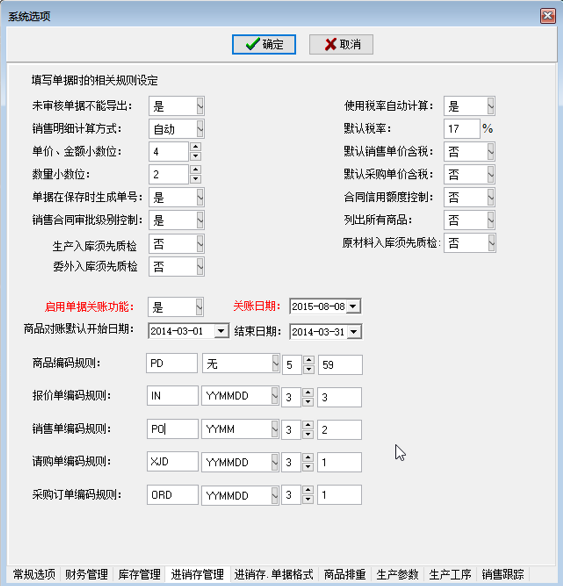Toggle 启用单据关账功能 dropdown
Viewport: 563px width, 586px height.
[x=199, y=307]
